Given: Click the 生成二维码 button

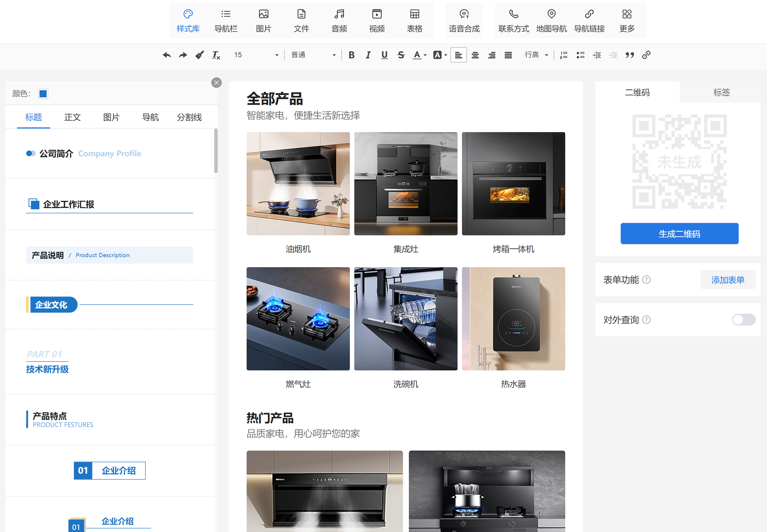Looking at the screenshot, I should pos(679,234).
